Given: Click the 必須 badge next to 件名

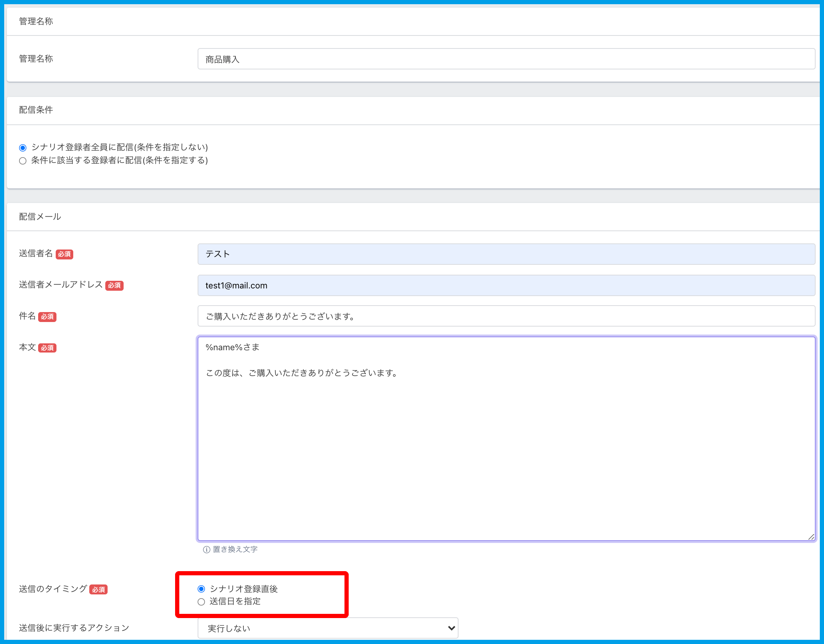Looking at the screenshot, I should pos(47,317).
